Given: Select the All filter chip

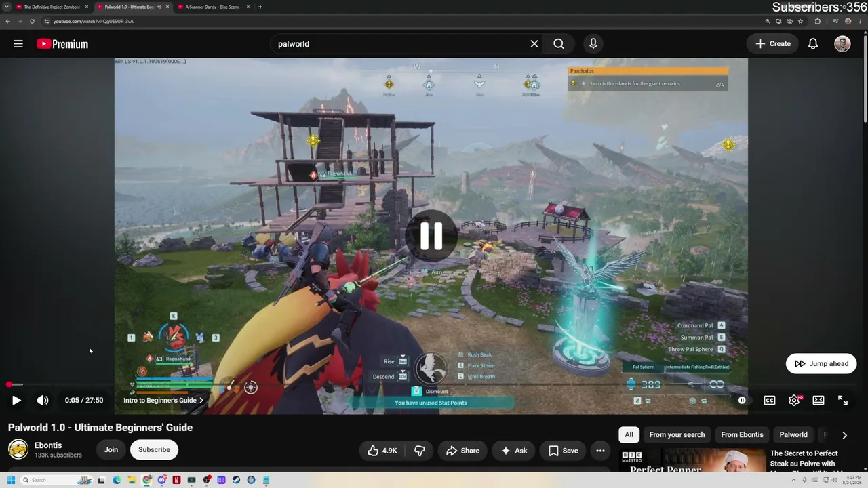Looking at the screenshot, I should click(x=629, y=435).
